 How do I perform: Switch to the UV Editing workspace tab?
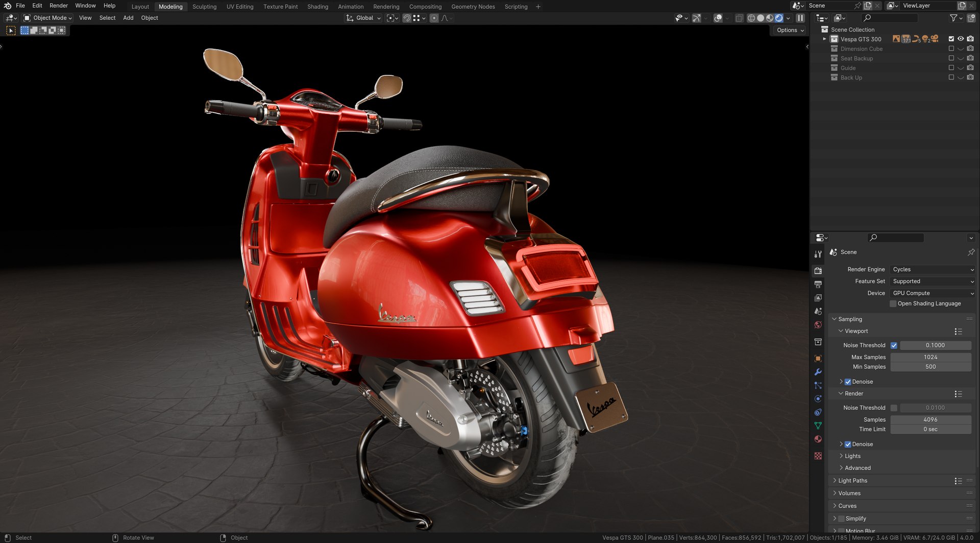pos(240,7)
